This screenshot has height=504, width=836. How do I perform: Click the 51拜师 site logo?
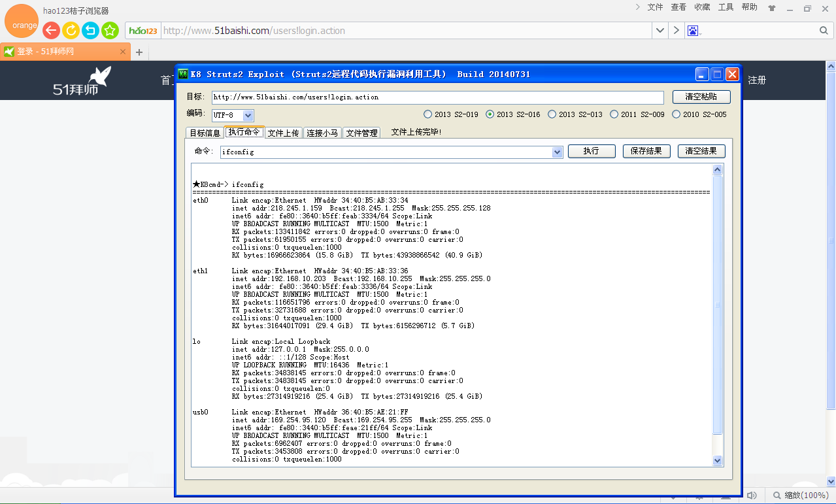pyautogui.click(x=82, y=80)
